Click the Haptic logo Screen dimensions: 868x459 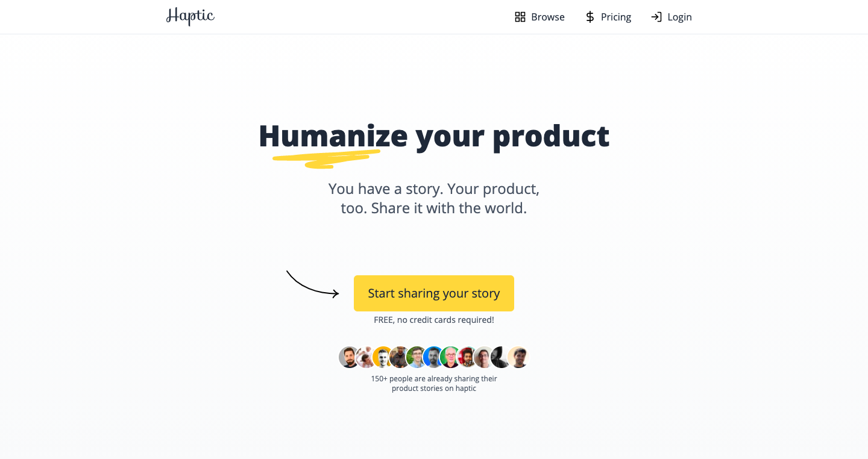click(x=190, y=16)
